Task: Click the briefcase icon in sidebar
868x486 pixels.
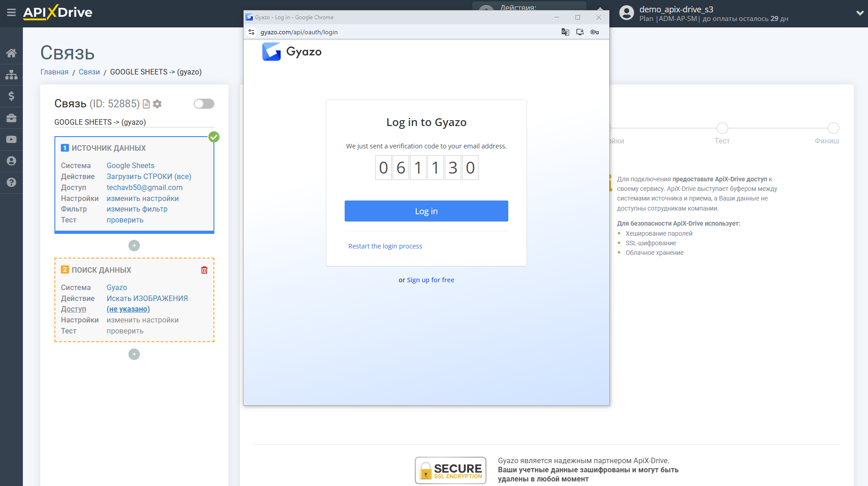Action: tap(11, 117)
